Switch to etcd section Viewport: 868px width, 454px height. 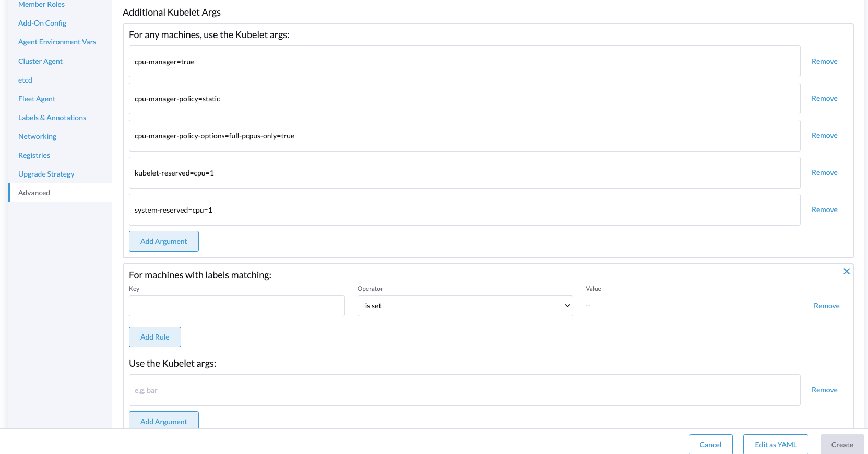25,80
